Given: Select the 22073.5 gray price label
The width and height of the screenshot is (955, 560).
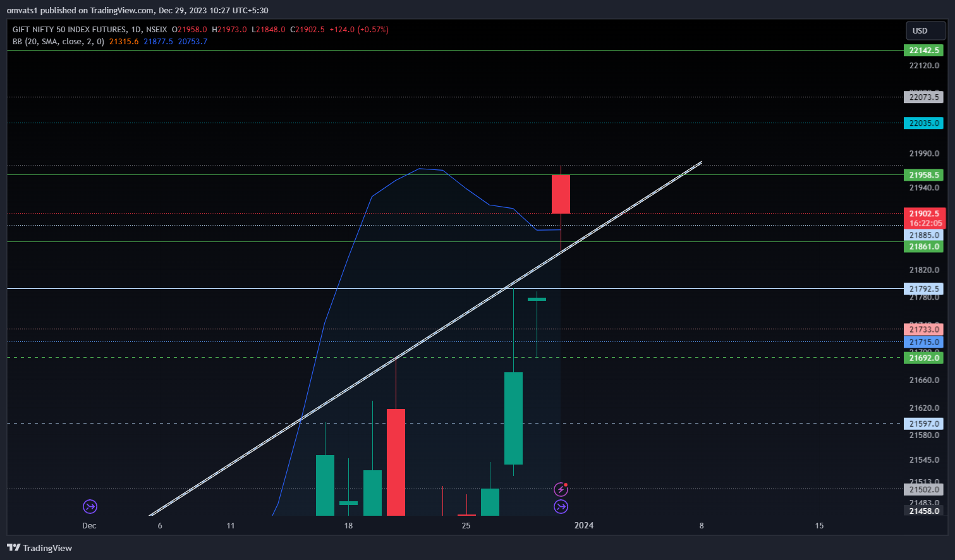Looking at the screenshot, I should pos(923,97).
